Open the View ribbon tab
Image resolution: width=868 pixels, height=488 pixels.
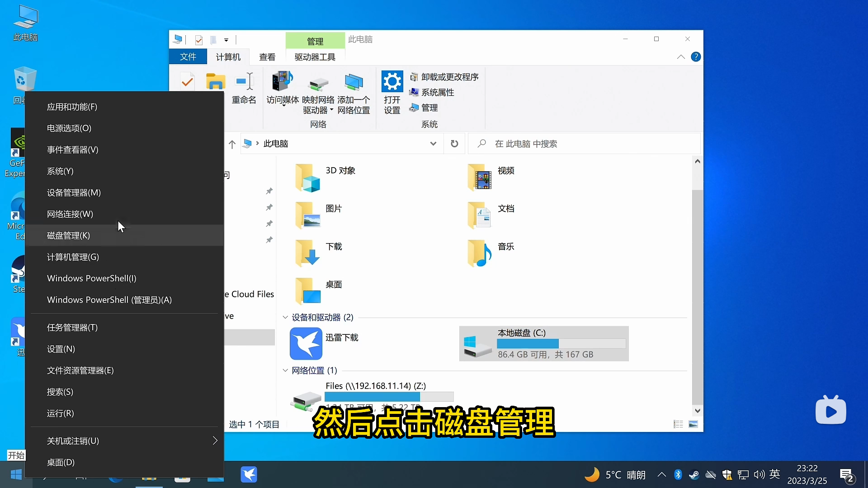point(267,57)
